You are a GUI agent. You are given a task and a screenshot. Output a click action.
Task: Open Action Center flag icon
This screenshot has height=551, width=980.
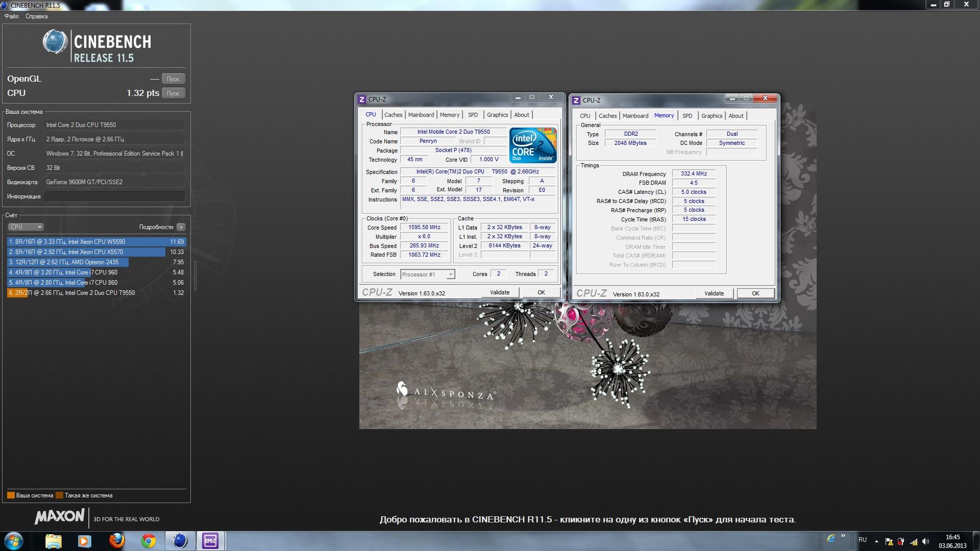click(x=889, y=541)
